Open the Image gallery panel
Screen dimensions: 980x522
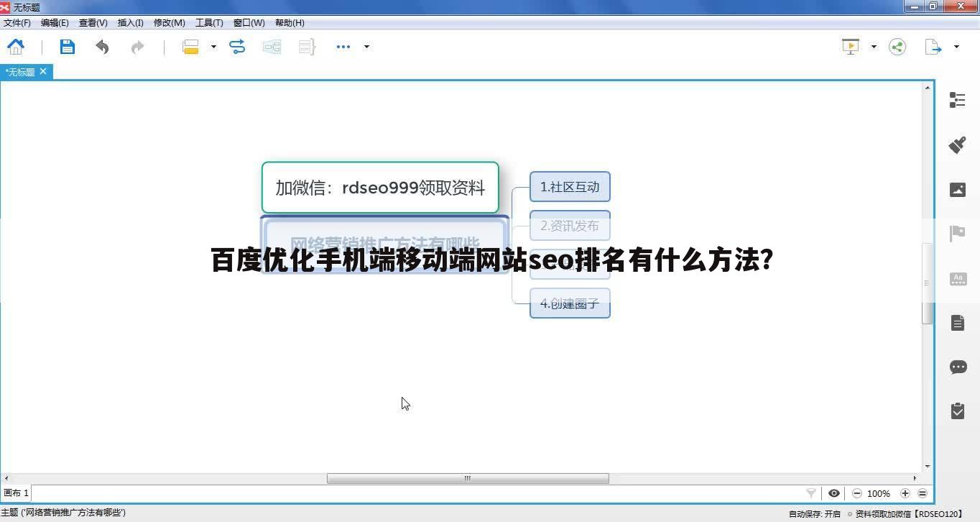[x=958, y=190]
